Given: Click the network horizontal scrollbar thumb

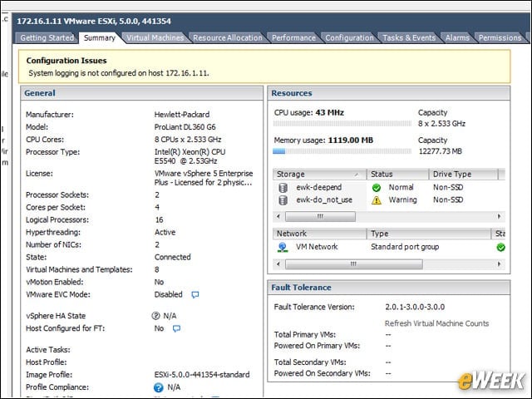Looking at the screenshot, I should coord(354,264).
